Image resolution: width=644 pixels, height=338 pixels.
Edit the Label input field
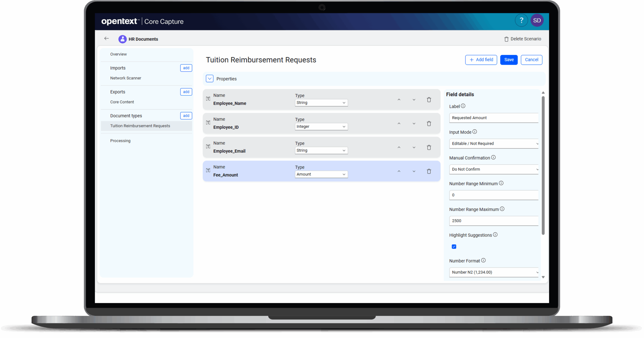[494, 118]
